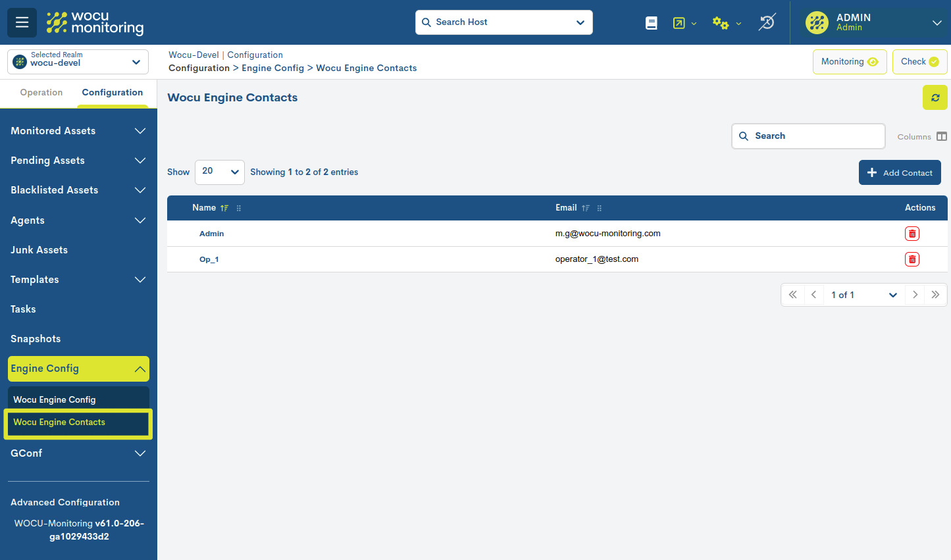
Task: Open Junk Assets
Action: 39,250
